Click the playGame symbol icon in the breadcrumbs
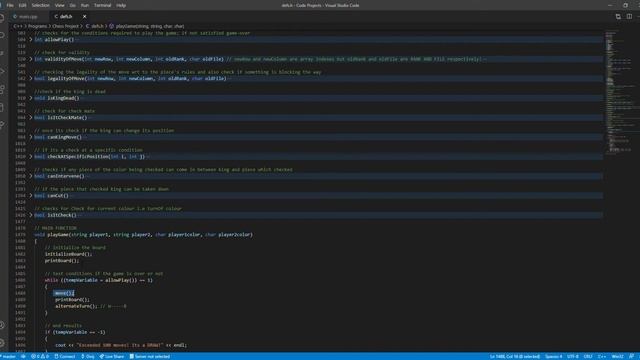This screenshot has width=640, height=360. click(111, 26)
